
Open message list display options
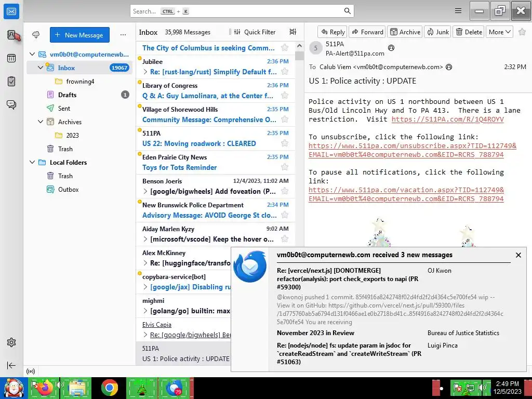tap(293, 32)
